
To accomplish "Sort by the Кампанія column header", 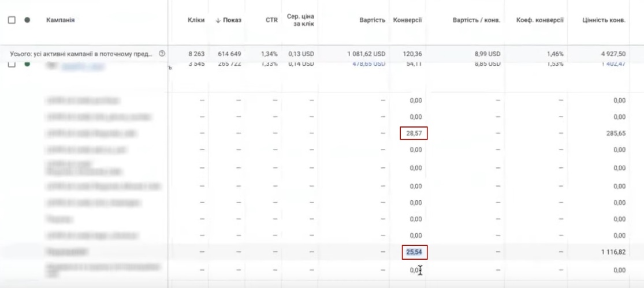I will click(60, 20).
